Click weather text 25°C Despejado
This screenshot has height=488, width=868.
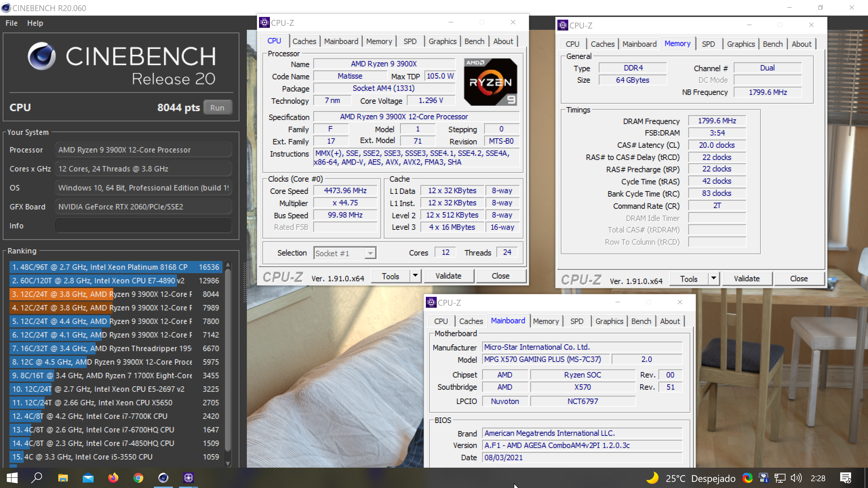[700, 478]
